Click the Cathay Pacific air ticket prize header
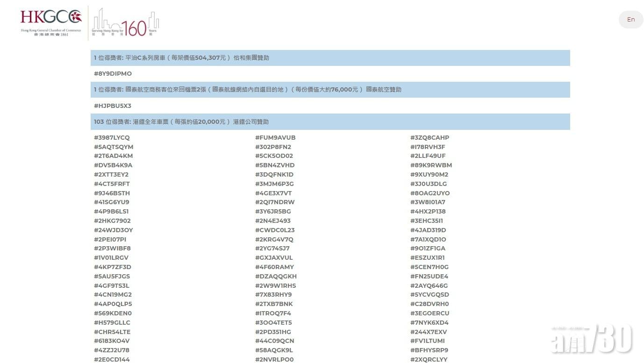Image resolution: width=644 pixels, height=363 pixels. click(x=330, y=90)
